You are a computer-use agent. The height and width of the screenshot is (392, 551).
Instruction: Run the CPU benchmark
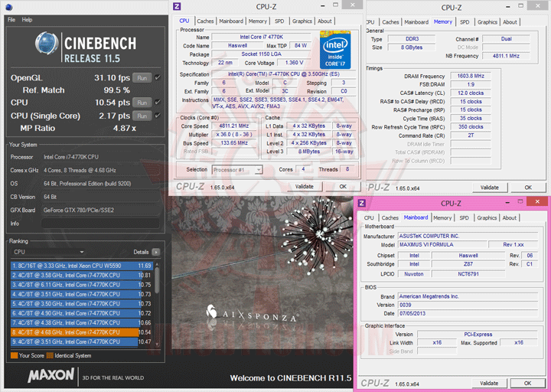pyautogui.click(x=142, y=103)
